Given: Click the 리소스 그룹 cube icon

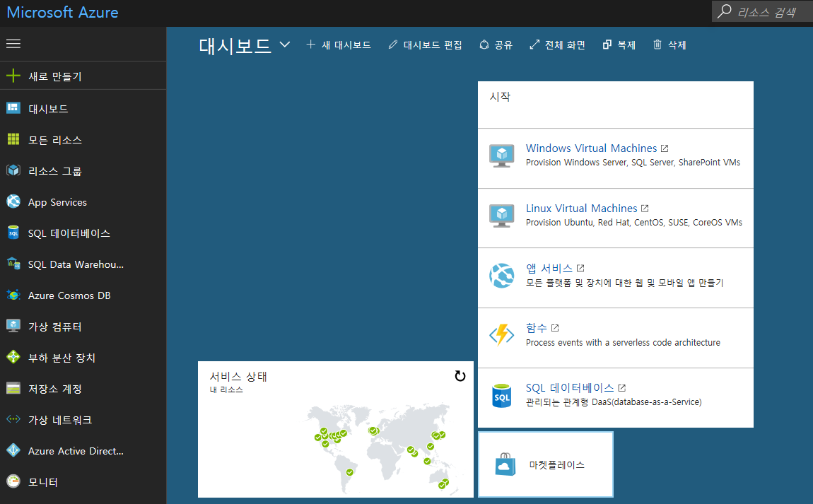Looking at the screenshot, I should [x=13, y=170].
